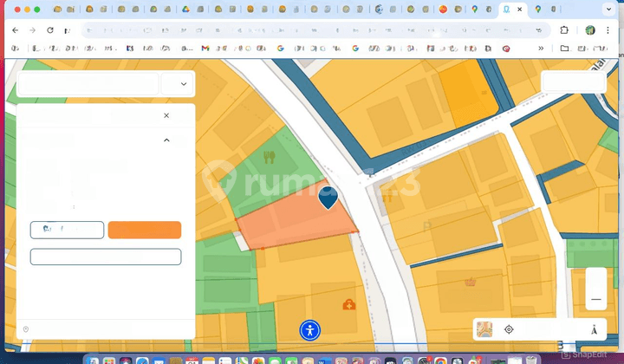Click the orange medical kit map icon
The width and height of the screenshot is (624, 364).
click(348, 304)
